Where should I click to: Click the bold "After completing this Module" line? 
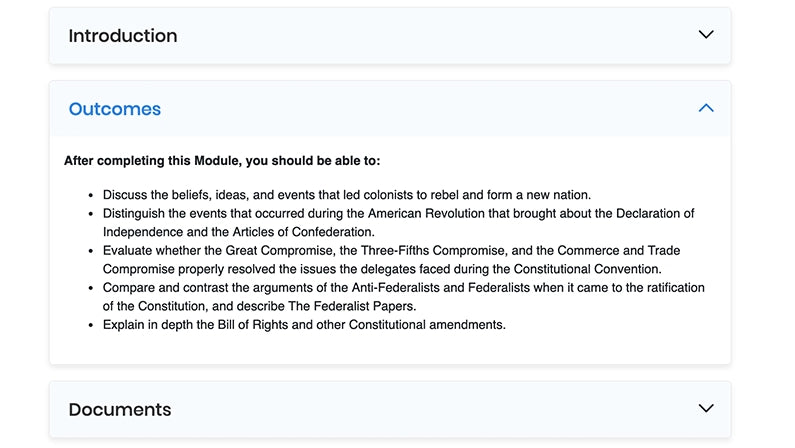222,160
